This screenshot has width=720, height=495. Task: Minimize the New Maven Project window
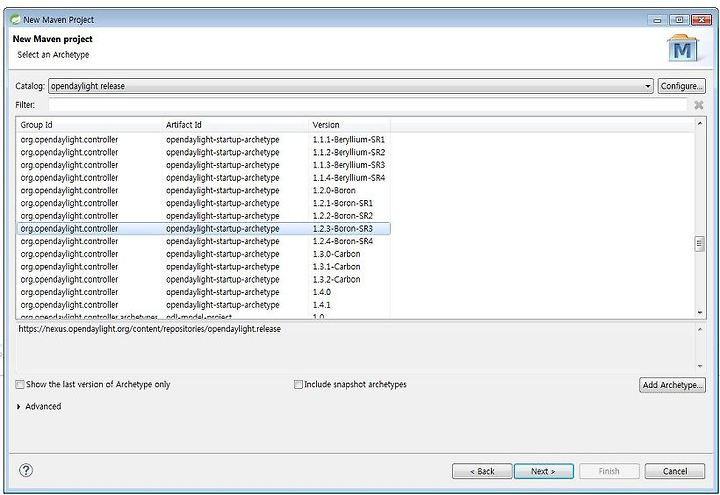pyautogui.click(x=657, y=20)
